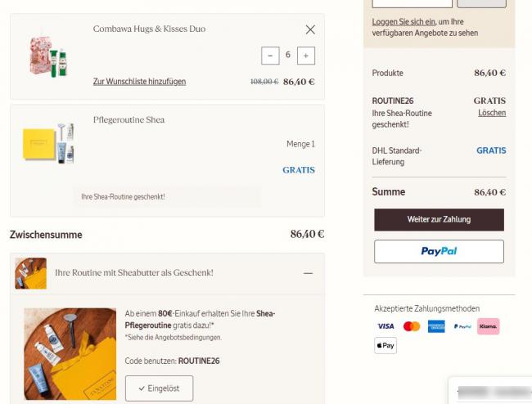Click the Klarna payment icon
532x404 pixels.
pyautogui.click(x=488, y=326)
